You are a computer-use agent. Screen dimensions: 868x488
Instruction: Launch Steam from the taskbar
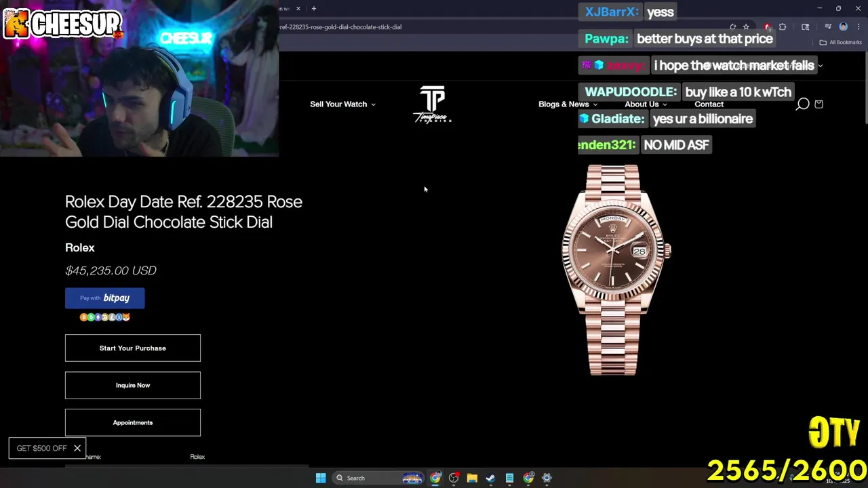coord(490,478)
